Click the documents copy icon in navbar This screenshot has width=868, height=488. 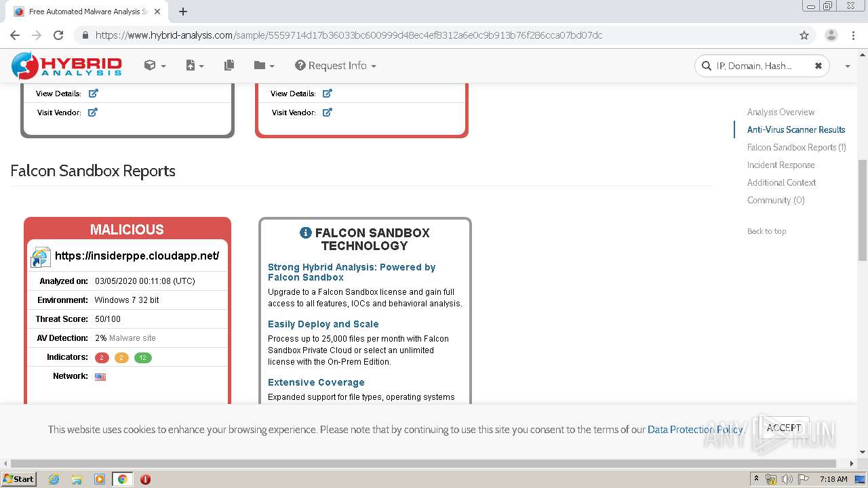click(229, 65)
